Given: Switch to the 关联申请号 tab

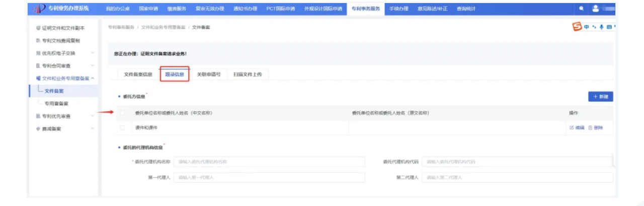Looking at the screenshot, I should pyautogui.click(x=208, y=74).
